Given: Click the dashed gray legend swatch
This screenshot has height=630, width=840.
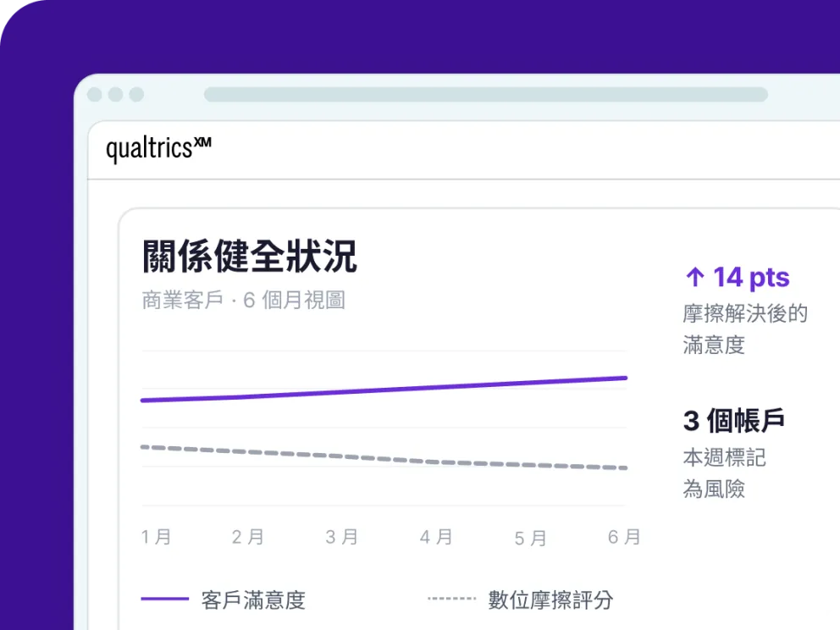Looking at the screenshot, I should click(451, 599).
